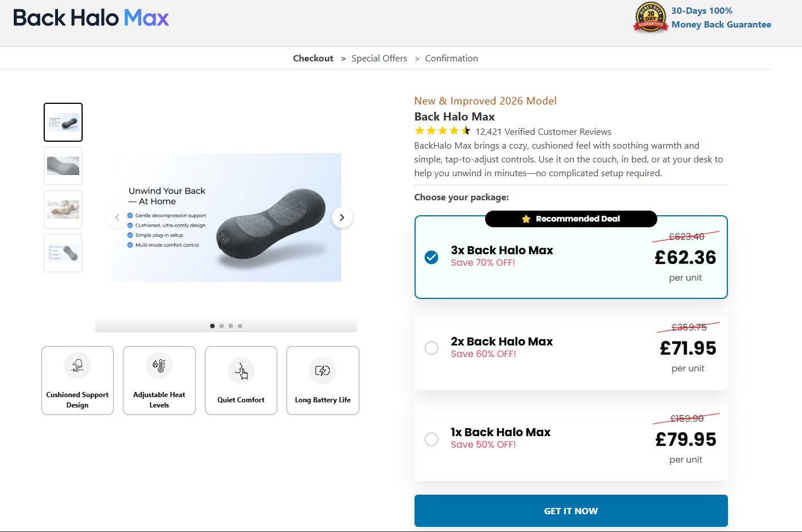Open the 12,421 Verified Customer Reviews link
Viewport: 802px width, 532px height.
pyautogui.click(x=544, y=131)
